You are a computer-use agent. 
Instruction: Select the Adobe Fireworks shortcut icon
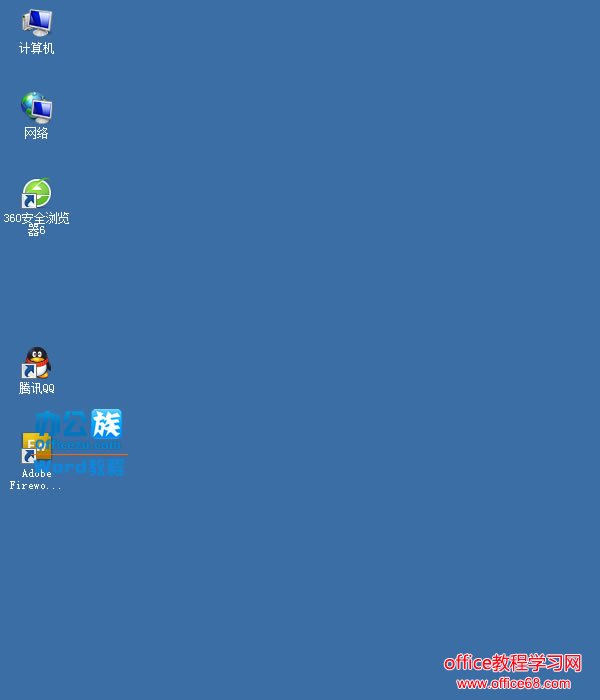(37, 448)
